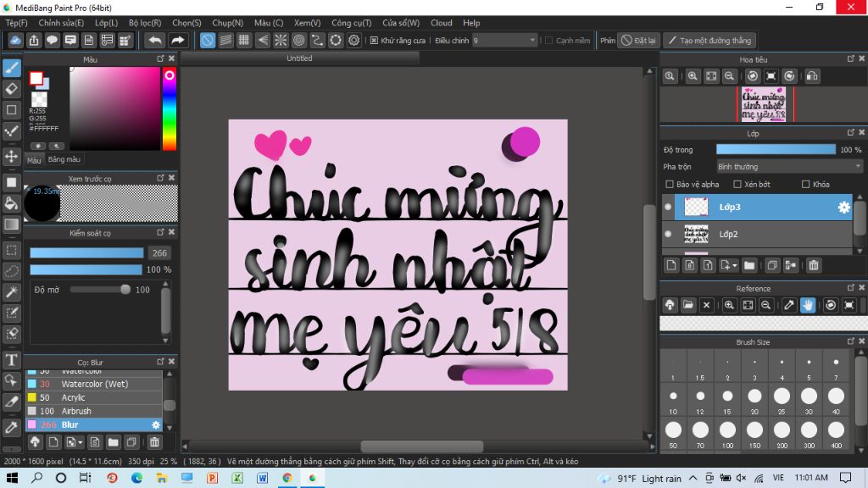This screenshot has height=488, width=868.
Task: Select the Eyedropper tool
Action: (12, 427)
